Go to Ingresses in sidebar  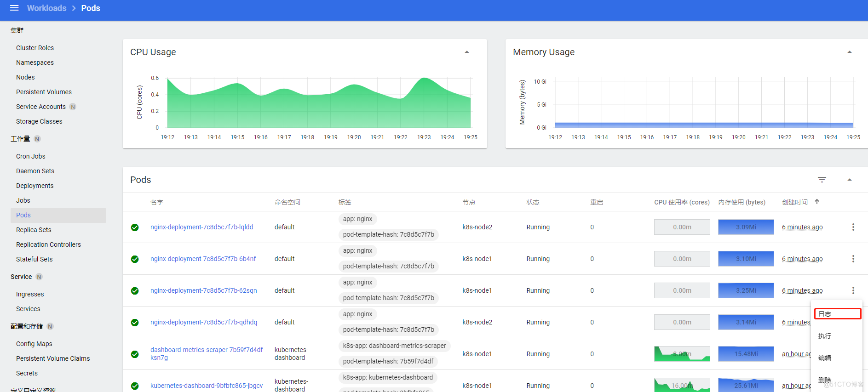tap(30, 294)
